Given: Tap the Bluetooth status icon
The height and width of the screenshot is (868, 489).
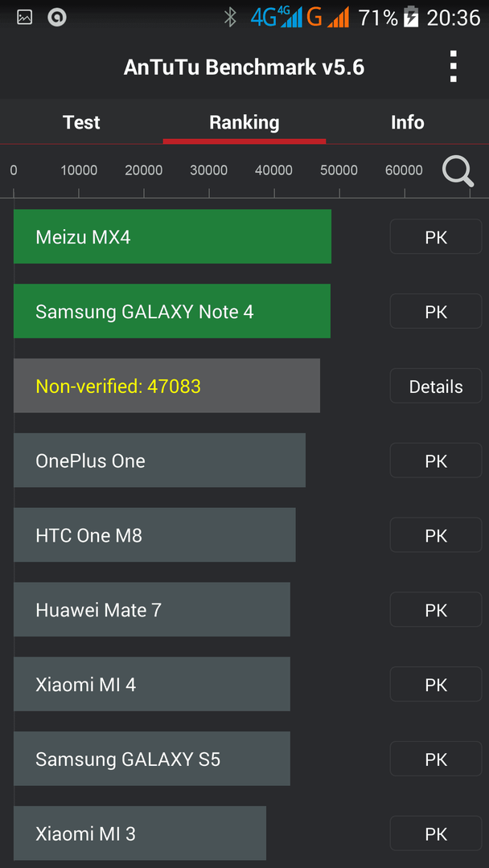Looking at the screenshot, I should point(230,18).
